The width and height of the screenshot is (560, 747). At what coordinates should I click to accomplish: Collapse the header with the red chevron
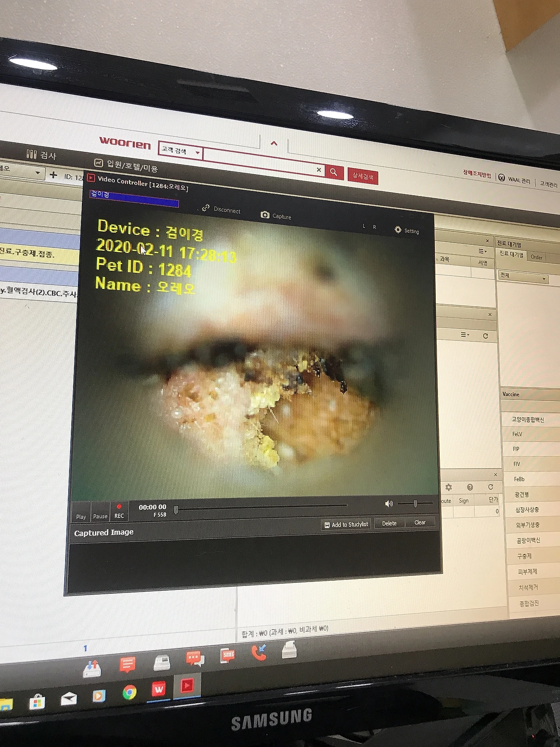[274, 143]
